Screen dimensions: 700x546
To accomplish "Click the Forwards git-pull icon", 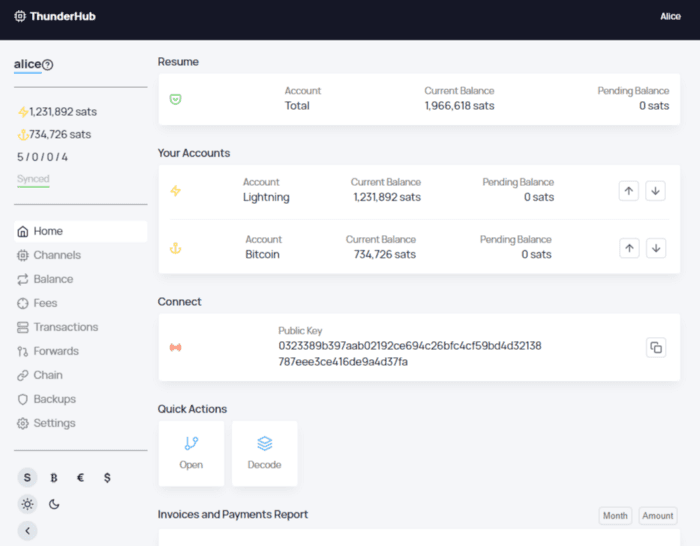I will pyautogui.click(x=23, y=351).
